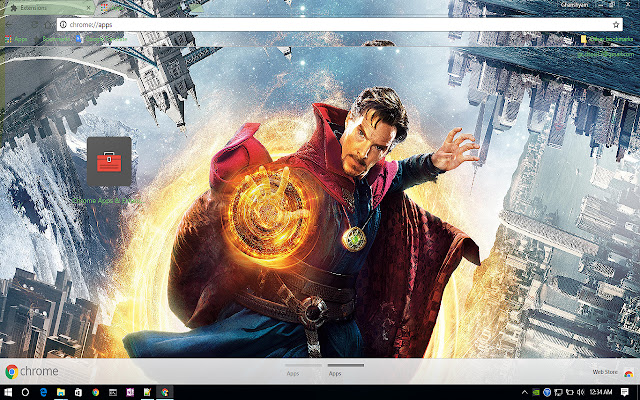Screen dimensions: 640x400
Task: Click the signed-in Gmail address link
Action: (605, 54)
